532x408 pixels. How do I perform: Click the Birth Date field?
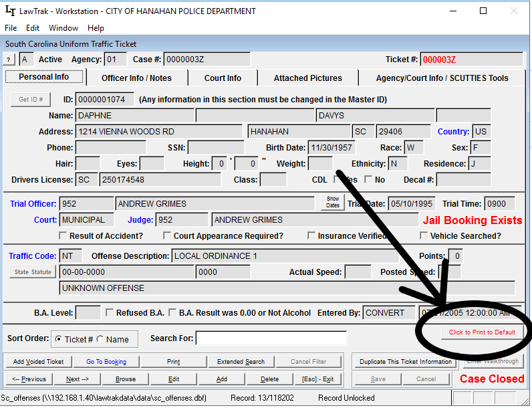[x=331, y=148]
